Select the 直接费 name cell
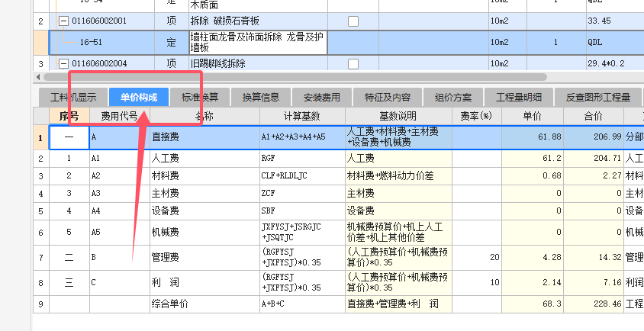This screenshot has width=644, height=331. tap(204, 137)
